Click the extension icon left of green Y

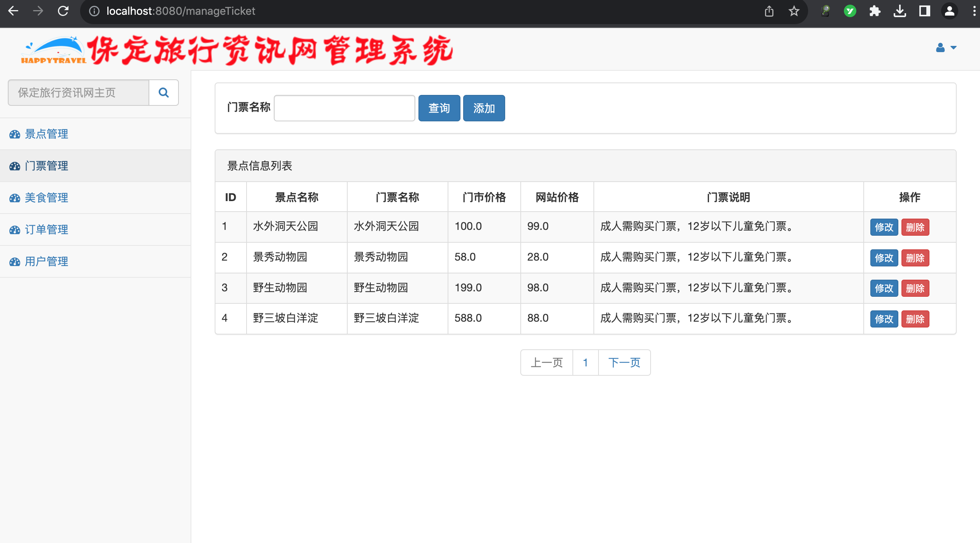(x=825, y=11)
